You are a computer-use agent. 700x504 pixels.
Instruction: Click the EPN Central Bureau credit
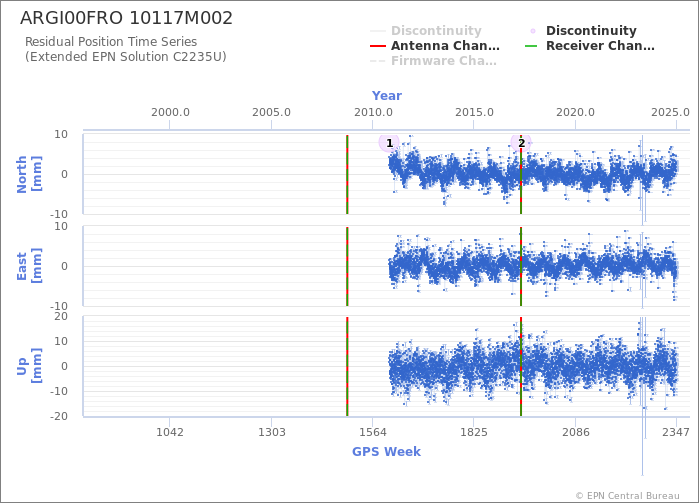point(627,496)
